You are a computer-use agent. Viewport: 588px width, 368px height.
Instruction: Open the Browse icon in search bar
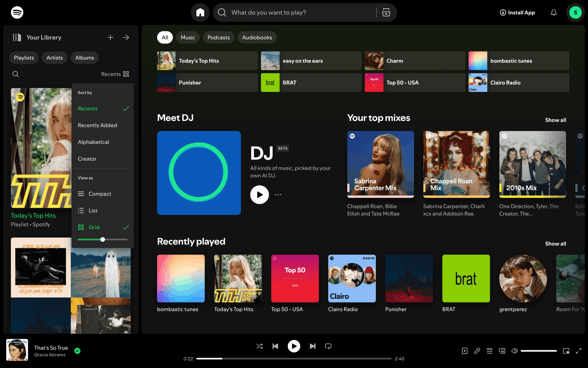pyautogui.click(x=386, y=13)
